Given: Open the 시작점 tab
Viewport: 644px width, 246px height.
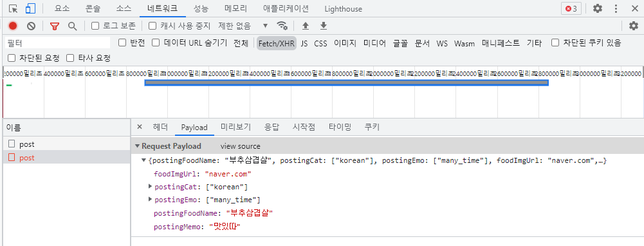Looking at the screenshot, I should (x=304, y=127).
